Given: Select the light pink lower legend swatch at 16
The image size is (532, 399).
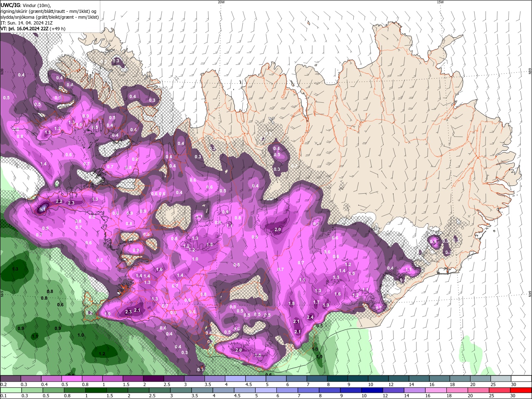Looking at the screenshot, I should [435, 390].
